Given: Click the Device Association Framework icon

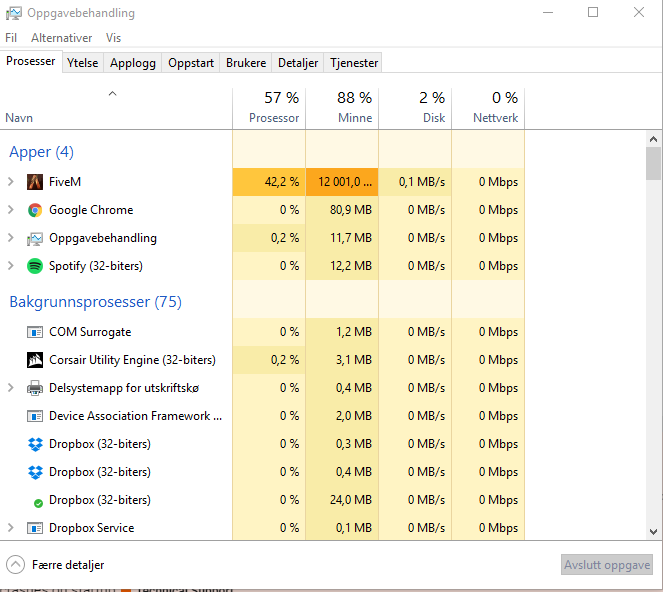Looking at the screenshot, I should tap(35, 416).
